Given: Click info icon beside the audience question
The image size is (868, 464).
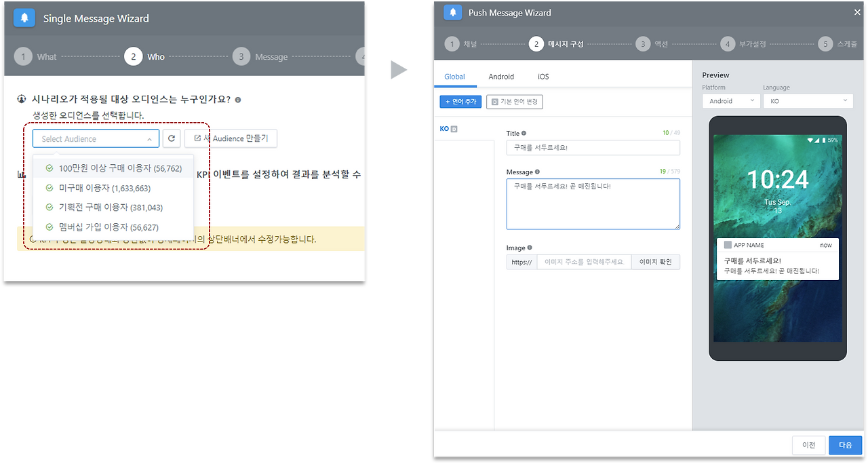Looking at the screenshot, I should (x=238, y=100).
